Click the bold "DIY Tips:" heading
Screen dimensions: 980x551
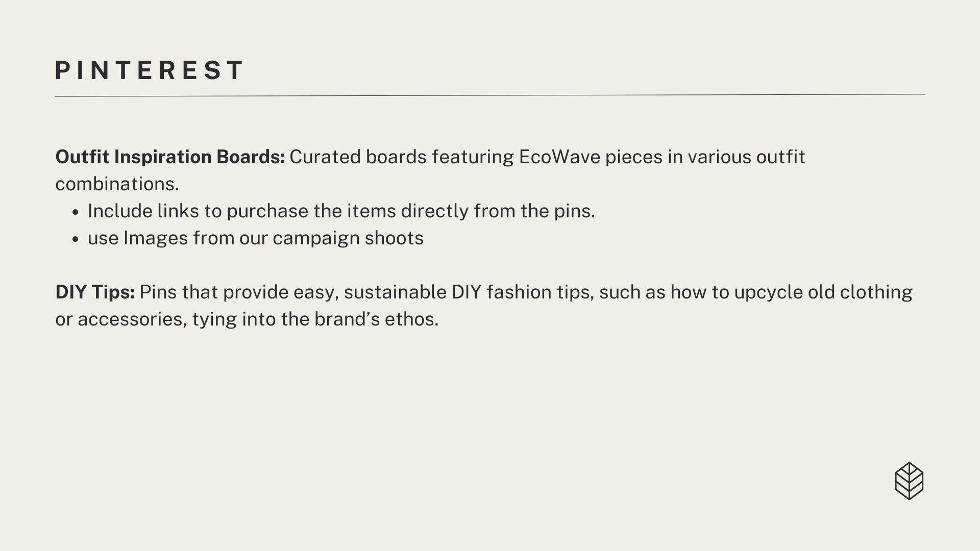click(x=95, y=292)
